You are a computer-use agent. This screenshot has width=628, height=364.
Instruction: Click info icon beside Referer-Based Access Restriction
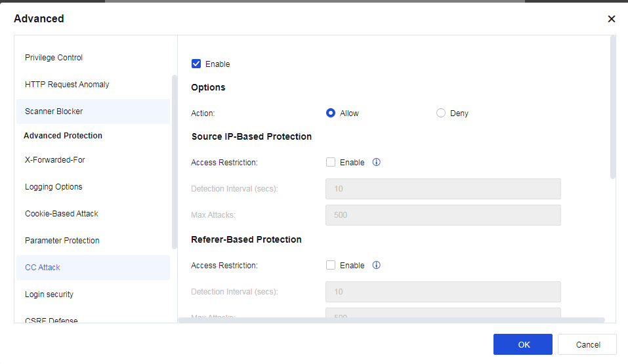click(x=377, y=266)
